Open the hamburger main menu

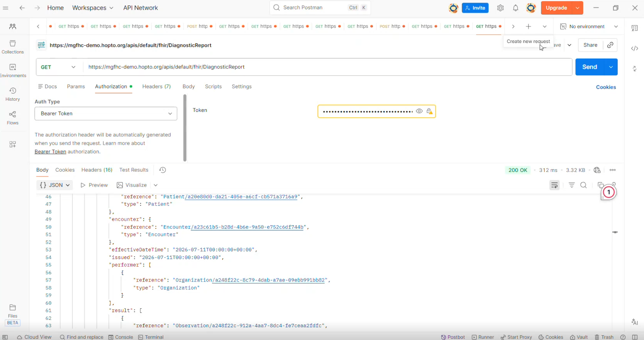5,8
